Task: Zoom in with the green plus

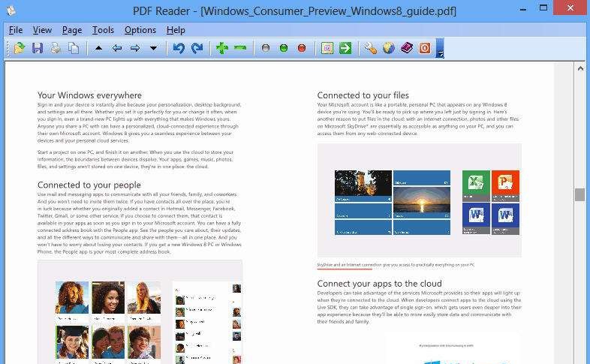Action: 222,48
